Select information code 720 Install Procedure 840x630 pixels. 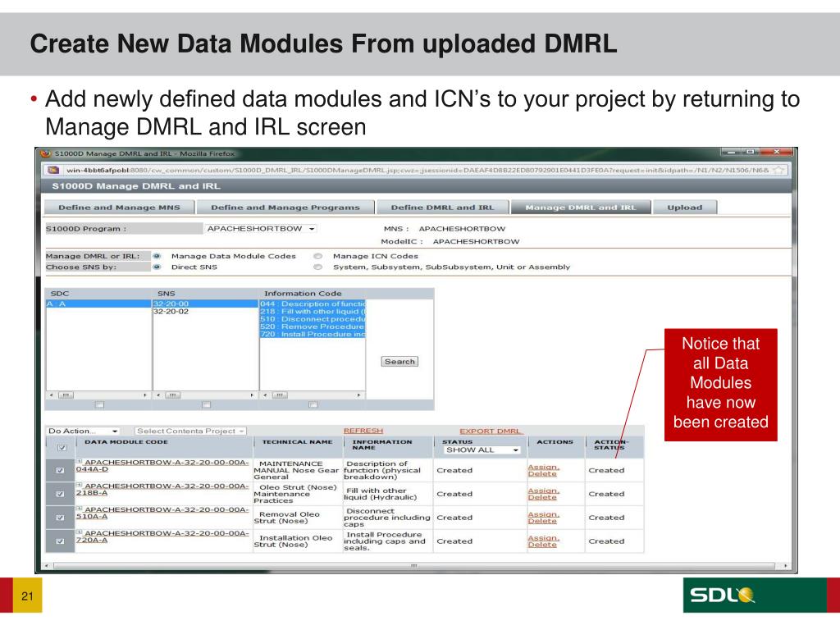(x=313, y=334)
